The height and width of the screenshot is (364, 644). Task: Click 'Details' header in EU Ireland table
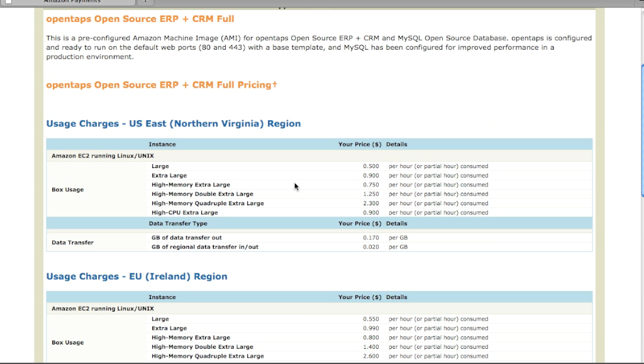click(x=397, y=297)
